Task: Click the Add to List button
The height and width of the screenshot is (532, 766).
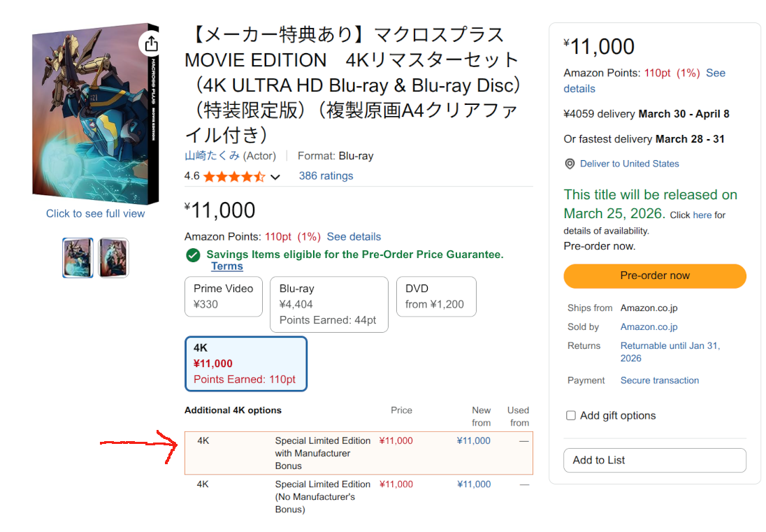Action: tap(654, 460)
